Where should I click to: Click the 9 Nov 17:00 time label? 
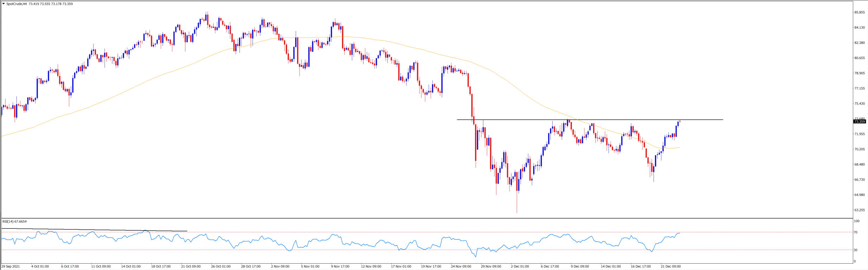click(x=340, y=266)
